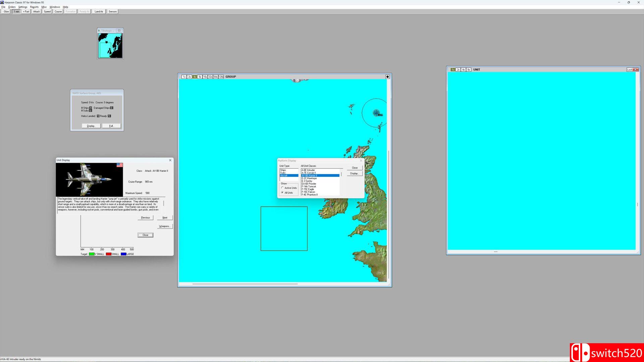Open the Orders menu
This screenshot has width=644, height=362.
[x=12, y=7]
